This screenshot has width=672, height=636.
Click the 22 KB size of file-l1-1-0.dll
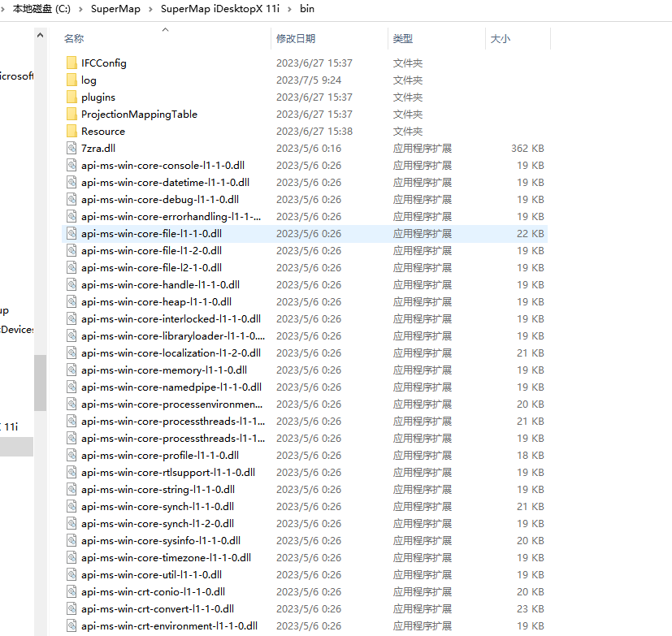point(531,233)
